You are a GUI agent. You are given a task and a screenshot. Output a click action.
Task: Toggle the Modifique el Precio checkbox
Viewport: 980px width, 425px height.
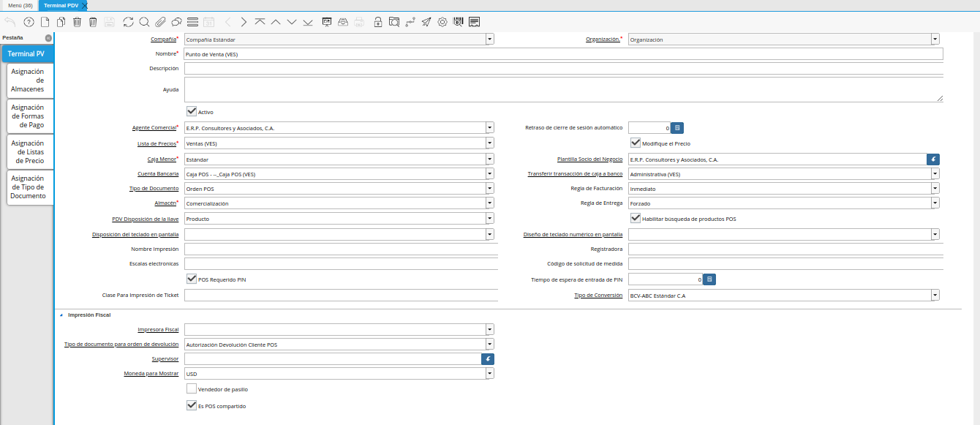click(636, 143)
